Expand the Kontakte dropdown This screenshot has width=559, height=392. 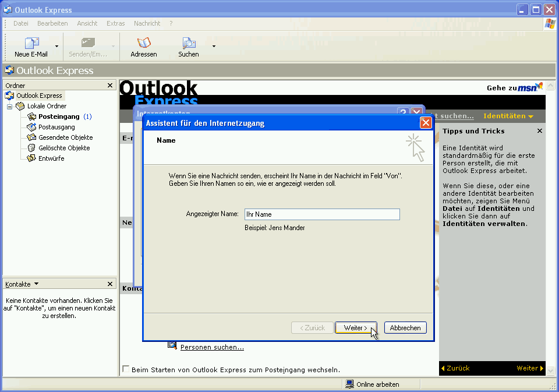pos(35,284)
